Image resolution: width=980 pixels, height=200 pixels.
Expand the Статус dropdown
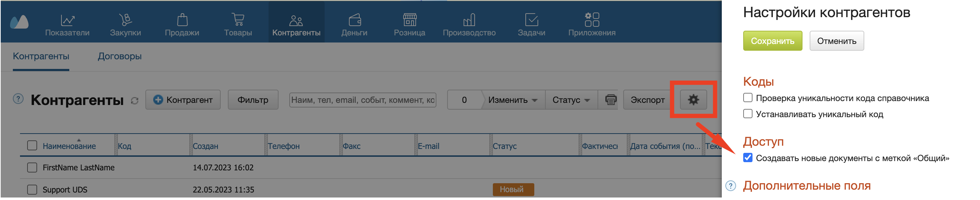click(x=571, y=100)
